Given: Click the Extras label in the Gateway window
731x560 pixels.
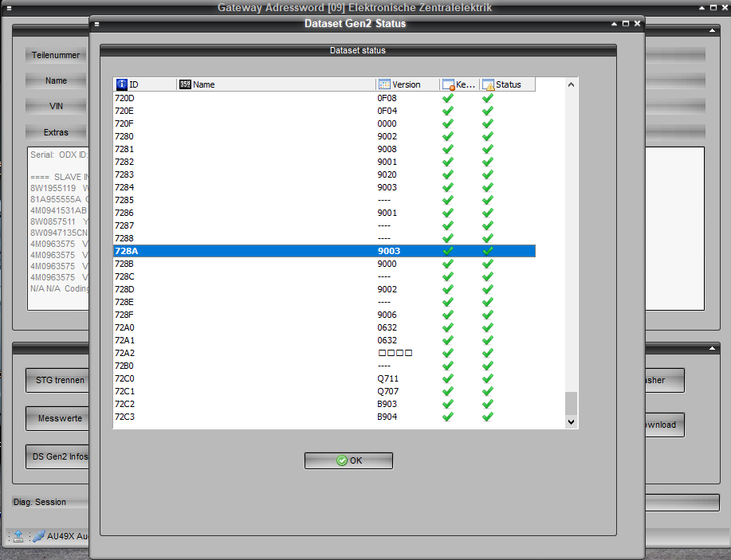Looking at the screenshot, I should (56, 132).
